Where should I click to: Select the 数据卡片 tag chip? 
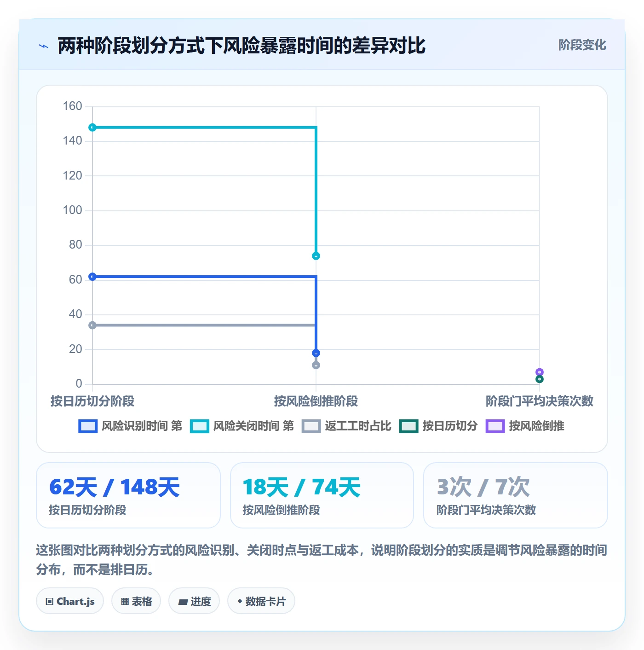[x=261, y=601]
